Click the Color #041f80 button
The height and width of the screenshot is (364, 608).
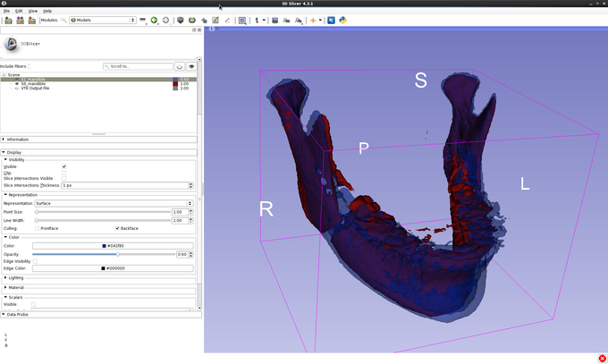(113, 245)
